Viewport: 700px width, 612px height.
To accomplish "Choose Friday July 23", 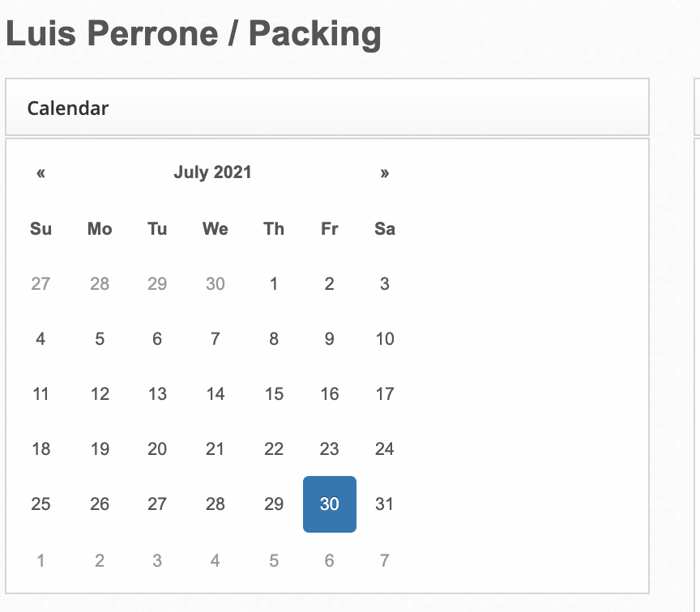I will tap(329, 449).
